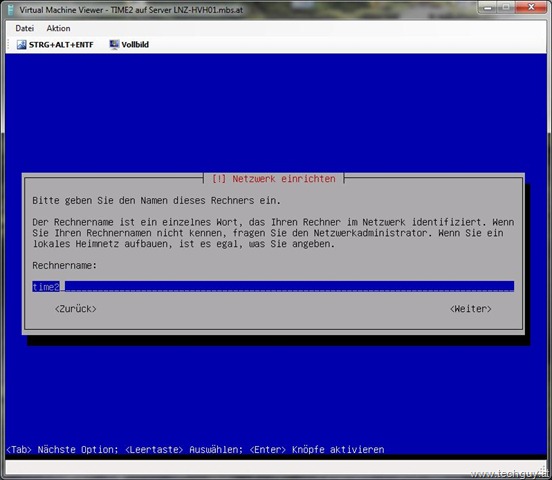The height and width of the screenshot is (480, 552).
Task: Open the Aktion menu
Action: (x=58, y=28)
